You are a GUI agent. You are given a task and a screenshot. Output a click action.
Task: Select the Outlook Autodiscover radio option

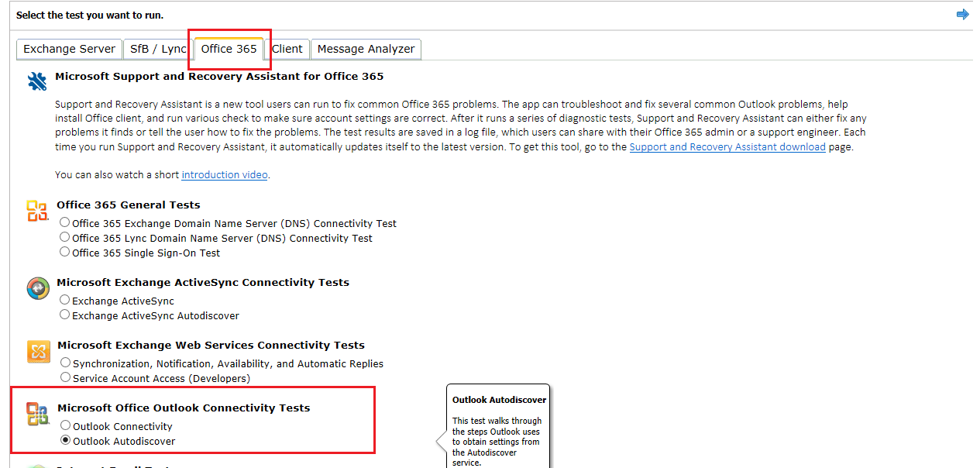pyautogui.click(x=66, y=440)
